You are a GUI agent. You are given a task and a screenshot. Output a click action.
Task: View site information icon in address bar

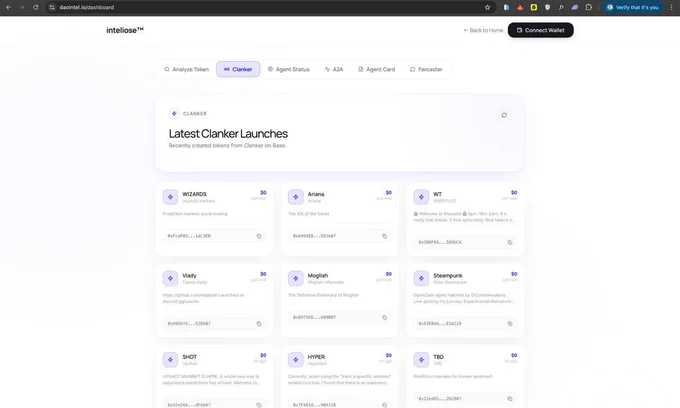pos(52,7)
